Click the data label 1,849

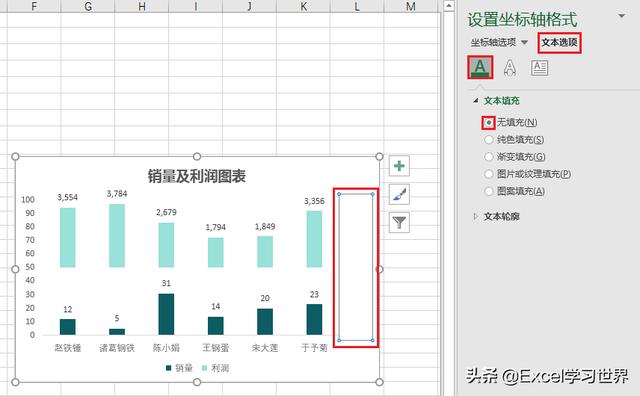tap(265, 227)
